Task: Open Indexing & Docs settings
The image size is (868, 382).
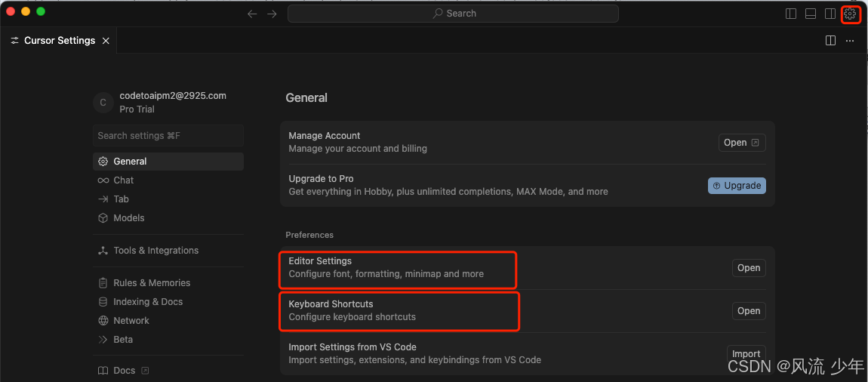Action: pos(148,302)
